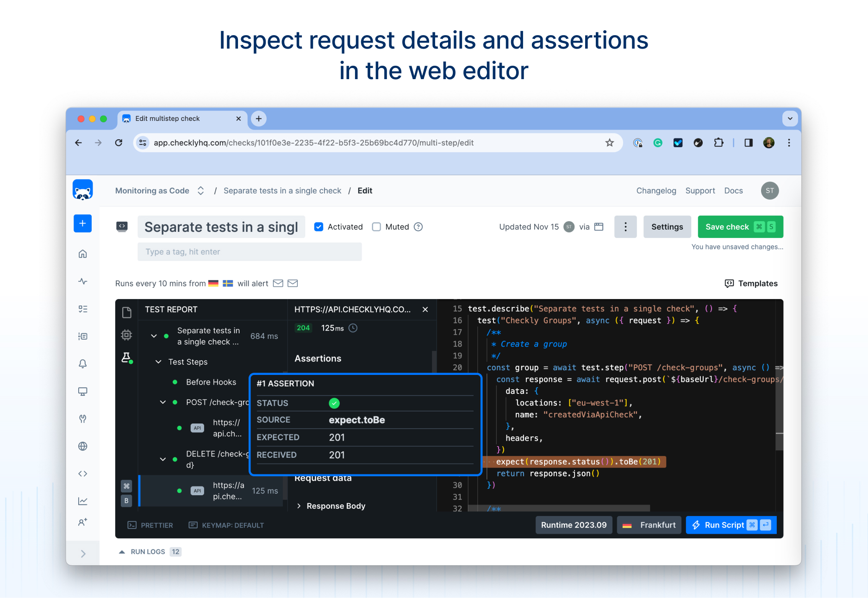
Task: Open the code snippets icon in the sidebar
Action: point(82,473)
